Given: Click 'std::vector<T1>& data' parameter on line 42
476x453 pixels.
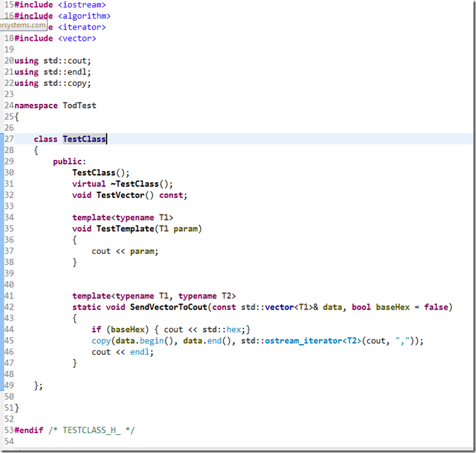Looking at the screenshot, I should tap(291, 307).
